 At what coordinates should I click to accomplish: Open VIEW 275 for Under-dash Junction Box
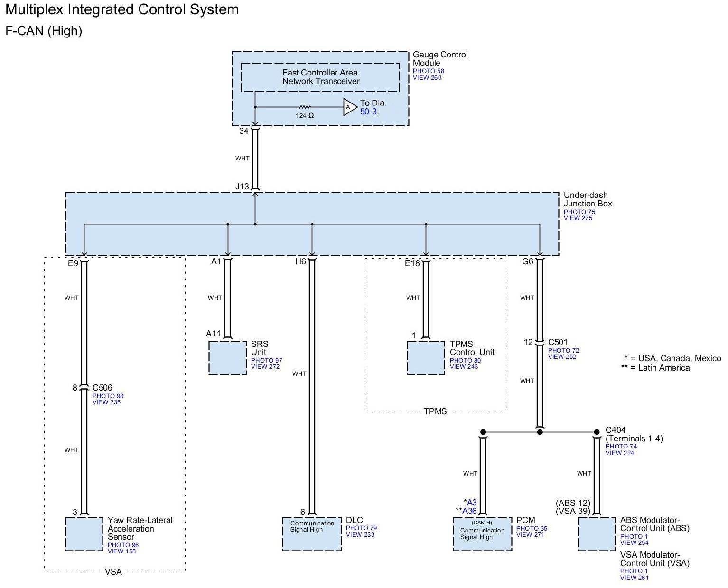pyautogui.click(x=578, y=218)
